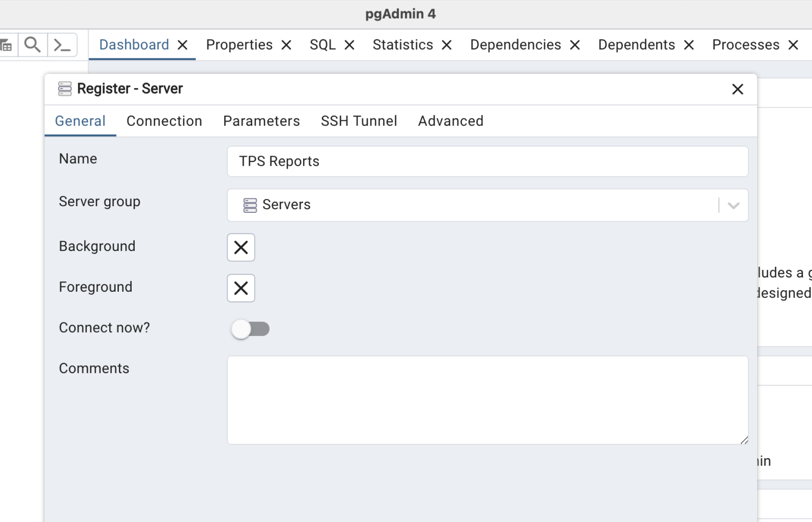Click the server icon in the Register-Server title
The width and height of the screenshot is (812, 522).
click(x=64, y=89)
